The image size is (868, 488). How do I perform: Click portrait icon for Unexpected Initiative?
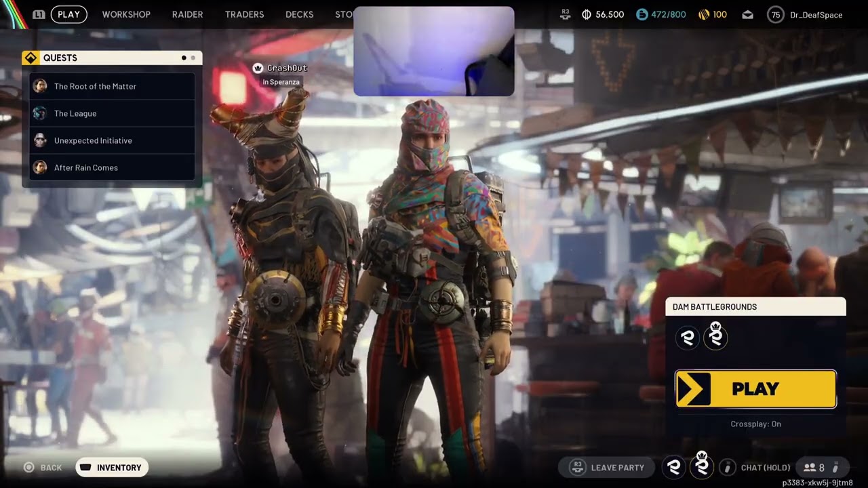(40, 140)
